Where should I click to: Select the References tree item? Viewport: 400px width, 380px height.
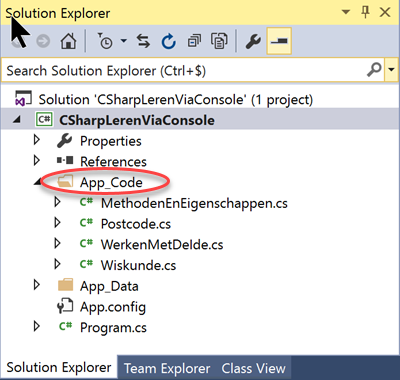click(113, 161)
